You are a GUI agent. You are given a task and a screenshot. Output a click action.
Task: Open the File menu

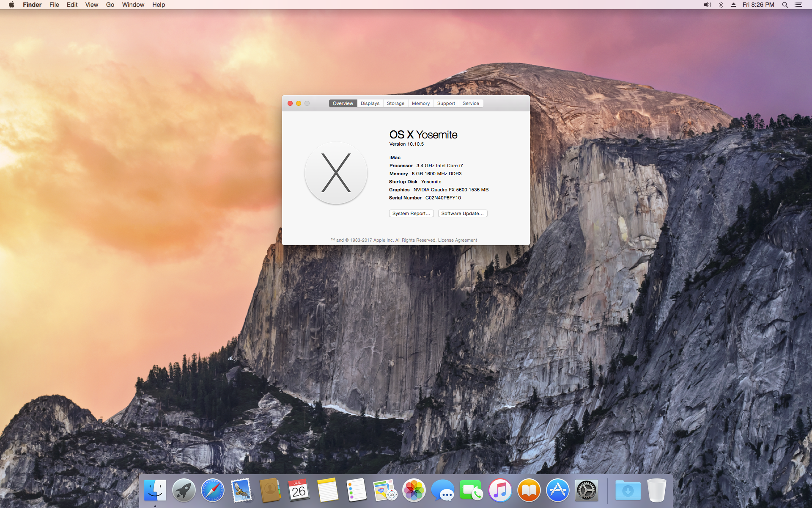(x=54, y=5)
